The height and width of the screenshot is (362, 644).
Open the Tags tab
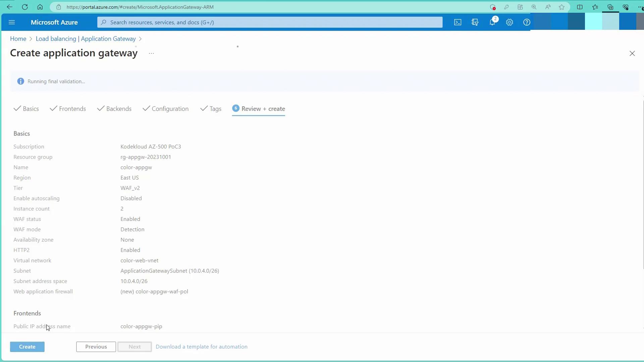[215, 109]
